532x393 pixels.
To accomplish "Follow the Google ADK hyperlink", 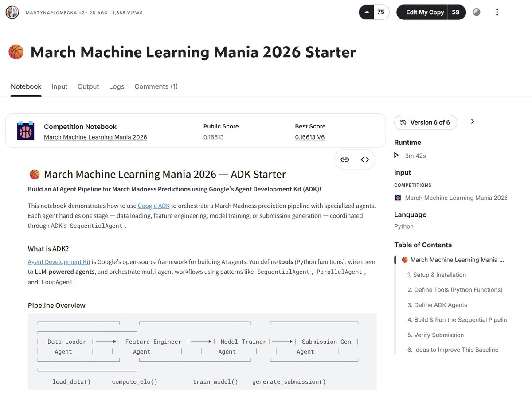I will pos(153,206).
